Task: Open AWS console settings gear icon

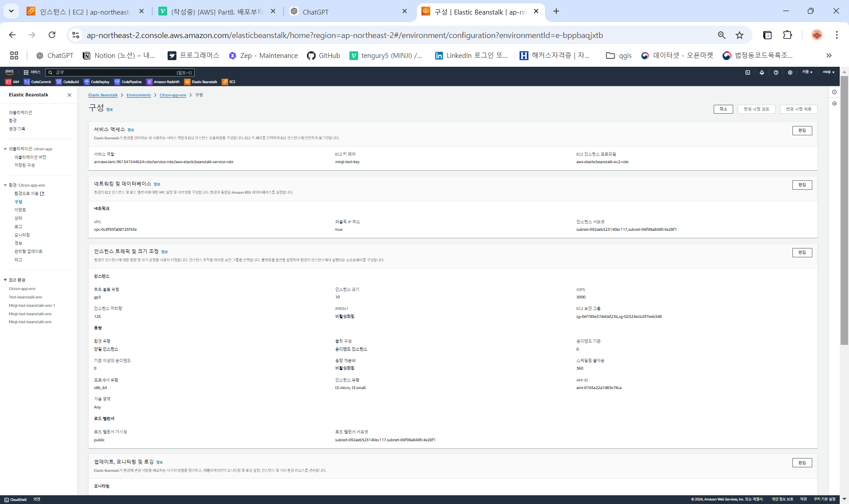Action: 790,73
